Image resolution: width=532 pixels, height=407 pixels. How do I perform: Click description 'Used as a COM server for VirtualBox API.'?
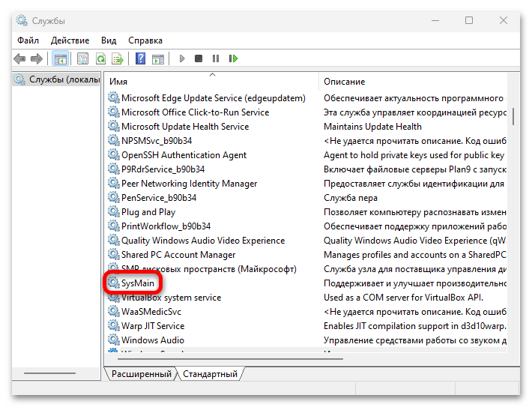[403, 298]
